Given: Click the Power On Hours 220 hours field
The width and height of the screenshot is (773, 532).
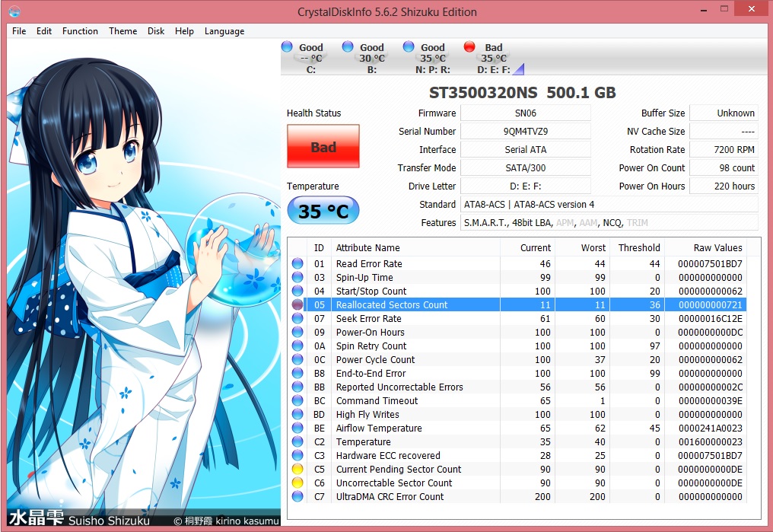Looking at the screenshot, I should (724, 186).
